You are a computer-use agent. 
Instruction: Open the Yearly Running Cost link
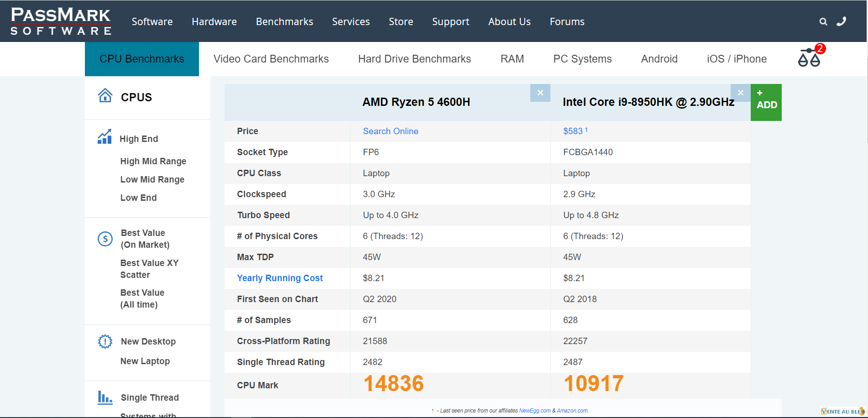(280, 278)
